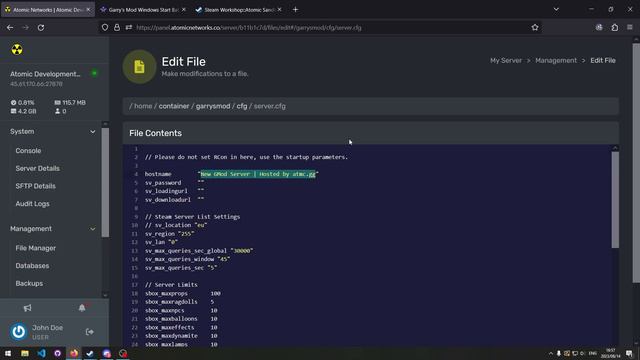Click the site lock padlock icon
Image resolution: width=640 pixels, height=360 pixels.
(x=117, y=27)
